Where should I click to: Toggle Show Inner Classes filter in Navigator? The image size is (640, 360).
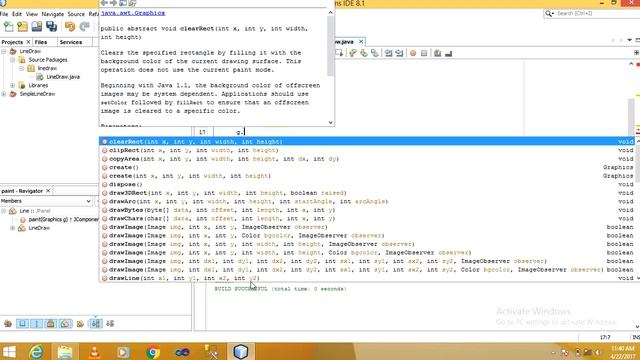click(x=65, y=324)
